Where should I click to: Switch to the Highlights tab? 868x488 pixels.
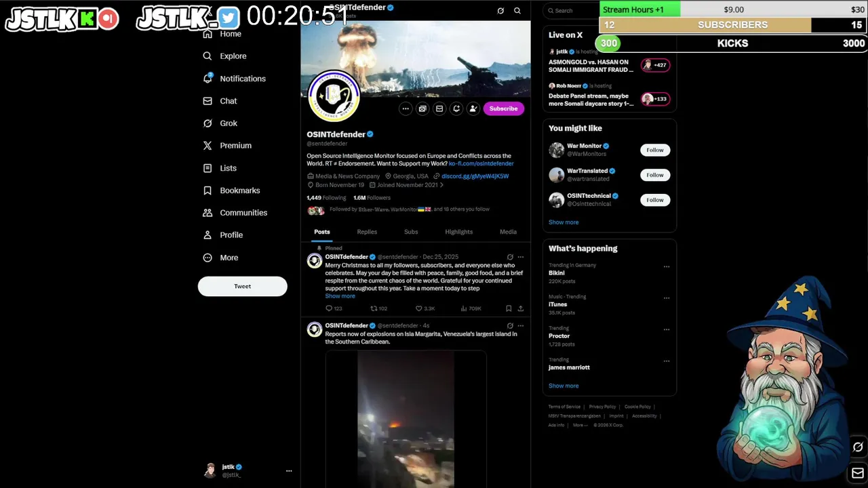pyautogui.click(x=459, y=232)
